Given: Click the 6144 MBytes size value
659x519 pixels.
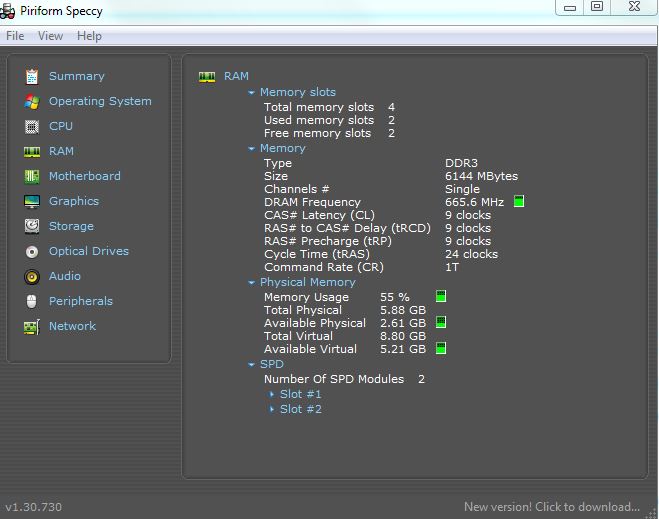Looking at the screenshot, I should [x=482, y=176].
